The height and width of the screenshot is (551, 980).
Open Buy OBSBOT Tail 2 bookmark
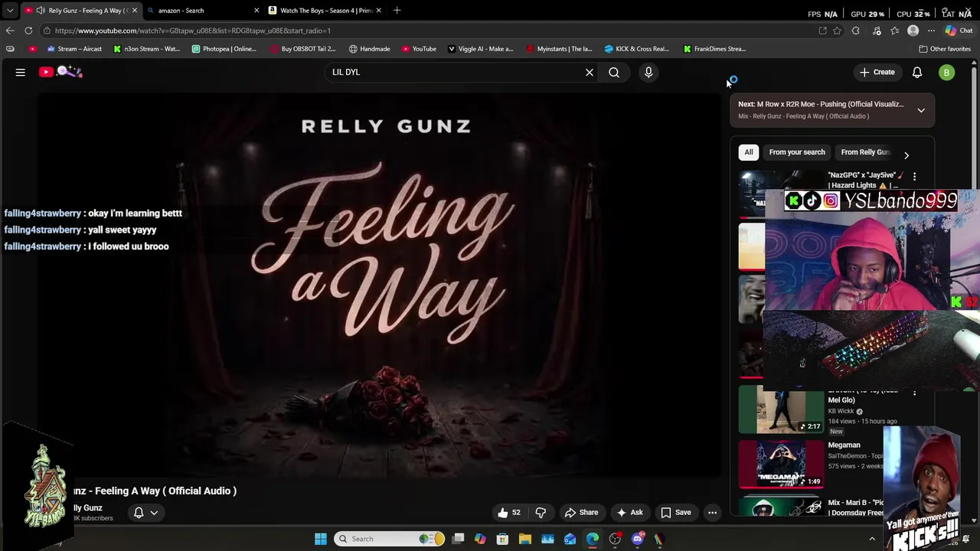(303, 49)
